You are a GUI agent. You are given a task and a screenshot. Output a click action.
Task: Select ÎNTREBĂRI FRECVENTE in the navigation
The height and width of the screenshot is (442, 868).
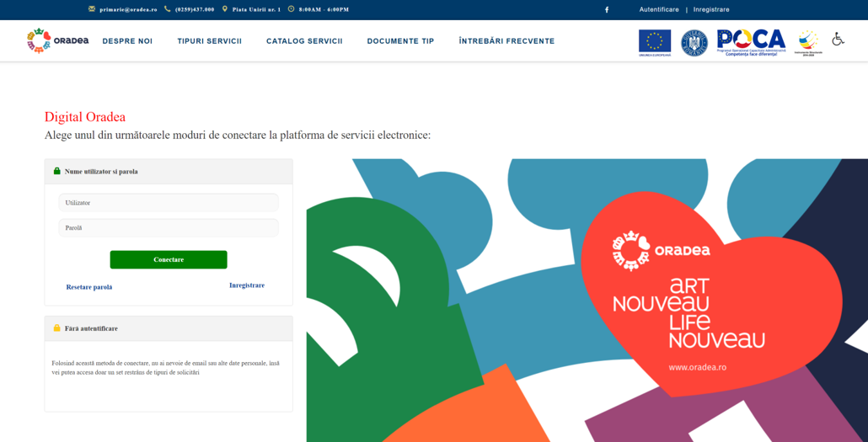pos(506,41)
